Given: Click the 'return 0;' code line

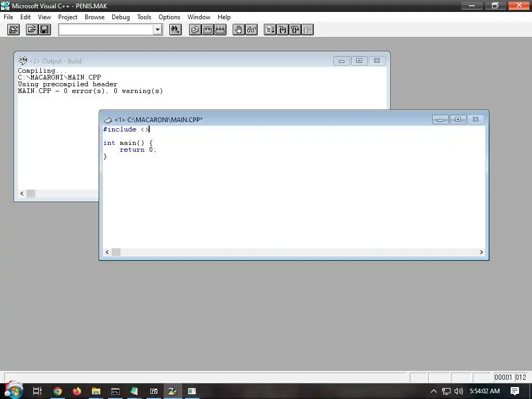Looking at the screenshot, I should click(x=138, y=150).
